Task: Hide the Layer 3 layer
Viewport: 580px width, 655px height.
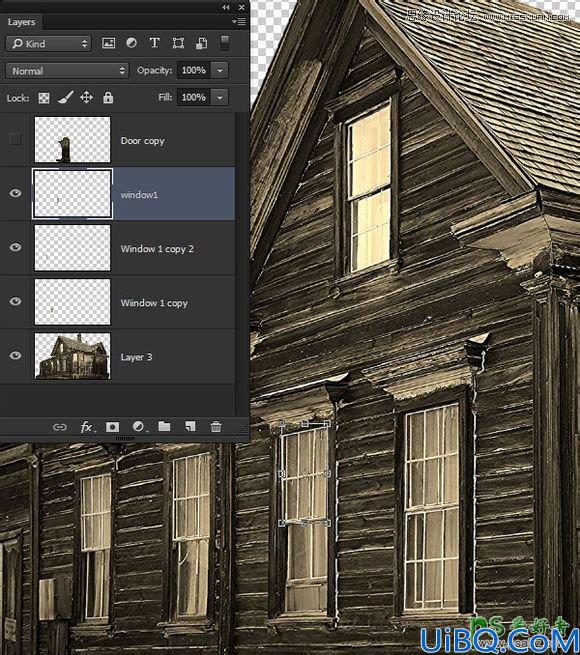Action: (x=15, y=355)
